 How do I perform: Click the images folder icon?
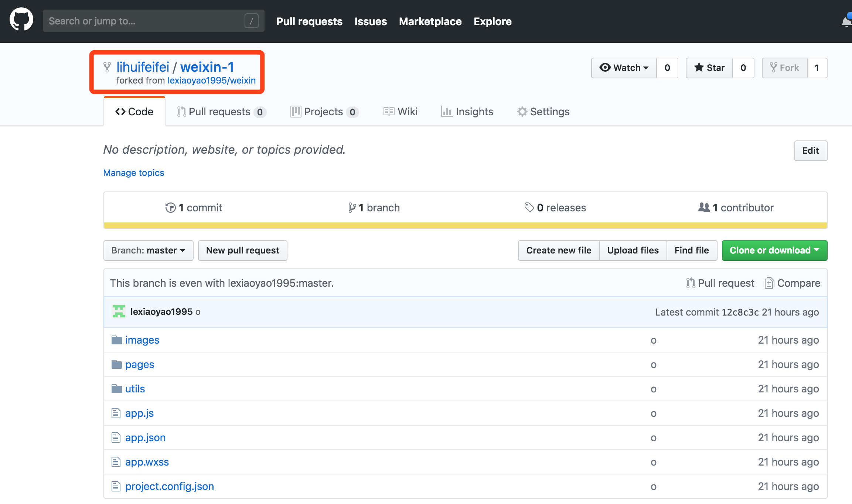point(117,340)
